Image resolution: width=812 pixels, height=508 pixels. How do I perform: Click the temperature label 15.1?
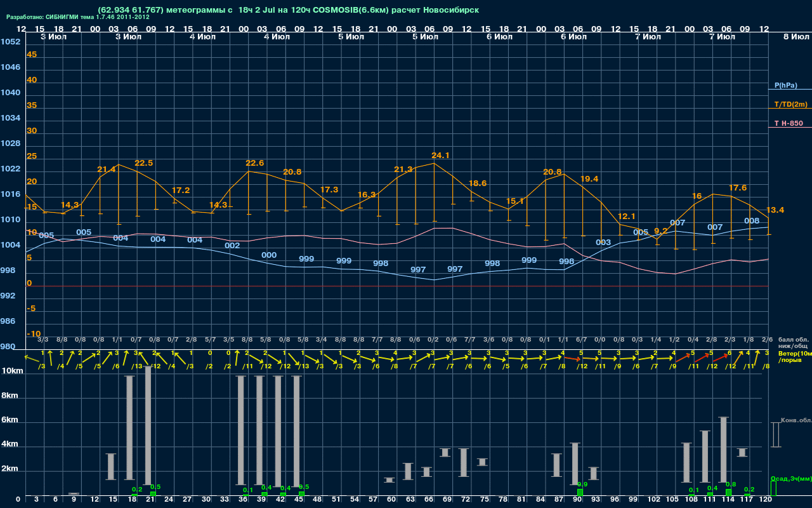(x=514, y=201)
